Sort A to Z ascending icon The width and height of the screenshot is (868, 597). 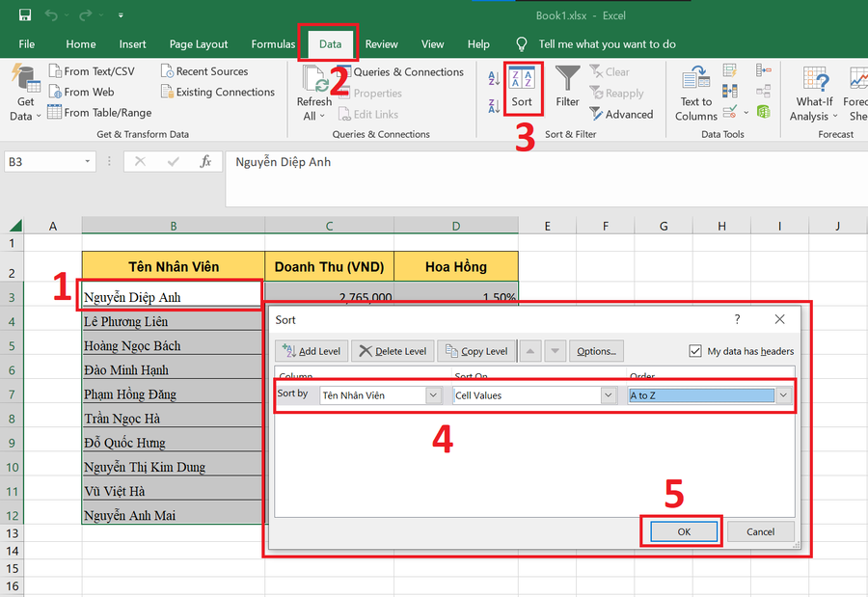494,78
